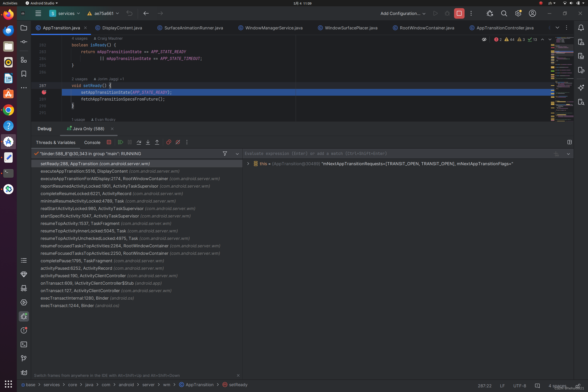Close the AppTransition.java tab
The width and height of the screenshot is (588, 392).
coord(85,28)
